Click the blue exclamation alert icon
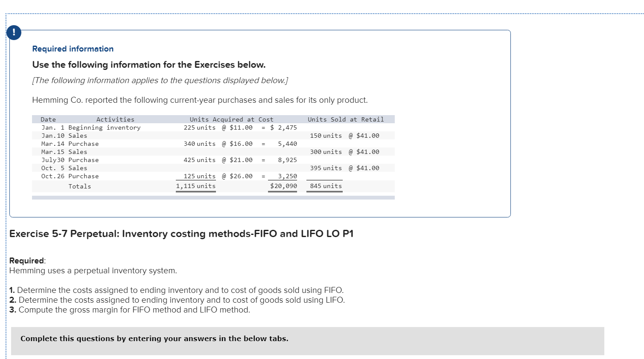This screenshot has height=359, width=644. [x=14, y=32]
